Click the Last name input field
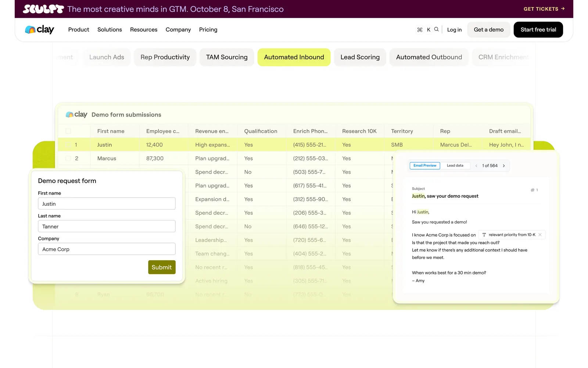The image size is (588, 368). 107,226
